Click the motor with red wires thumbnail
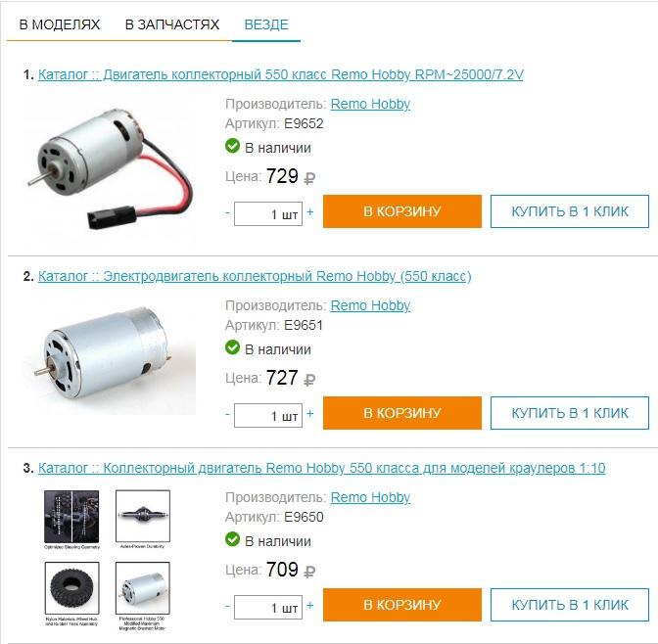This screenshot has height=644, width=658. [x=110, y=168]
